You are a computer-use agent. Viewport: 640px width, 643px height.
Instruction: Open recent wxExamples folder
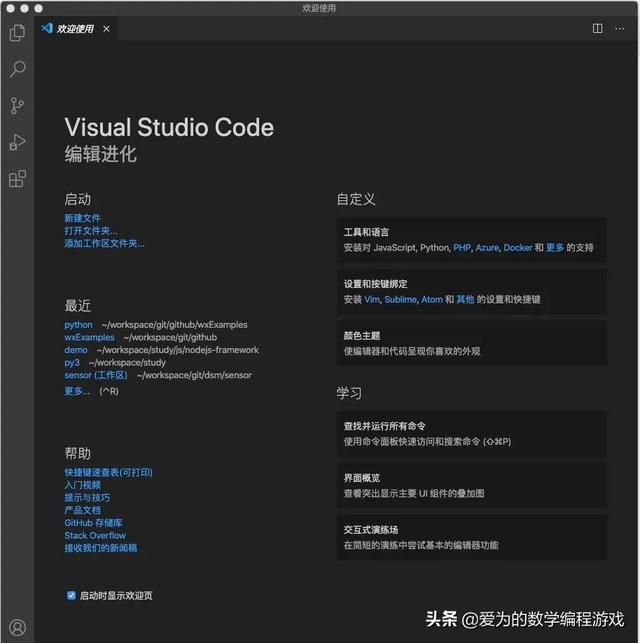(89, 337)
